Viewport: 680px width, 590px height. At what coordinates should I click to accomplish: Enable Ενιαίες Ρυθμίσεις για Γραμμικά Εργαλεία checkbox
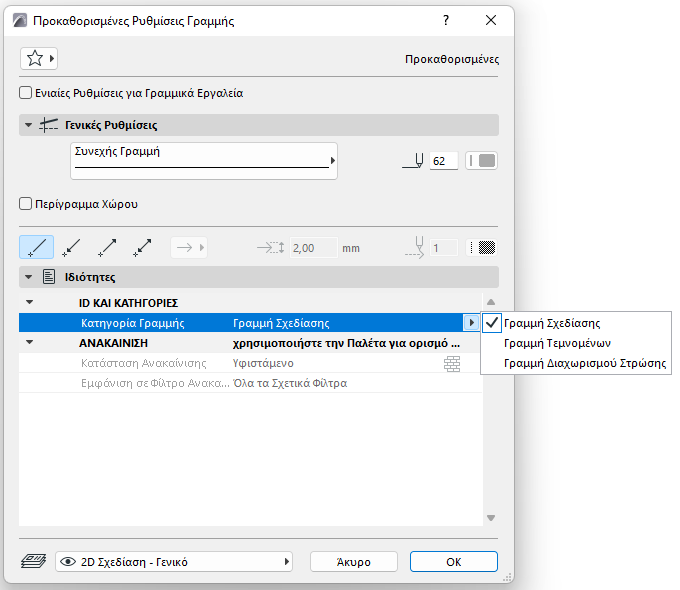pyautogui.click(x=26, y=93)
